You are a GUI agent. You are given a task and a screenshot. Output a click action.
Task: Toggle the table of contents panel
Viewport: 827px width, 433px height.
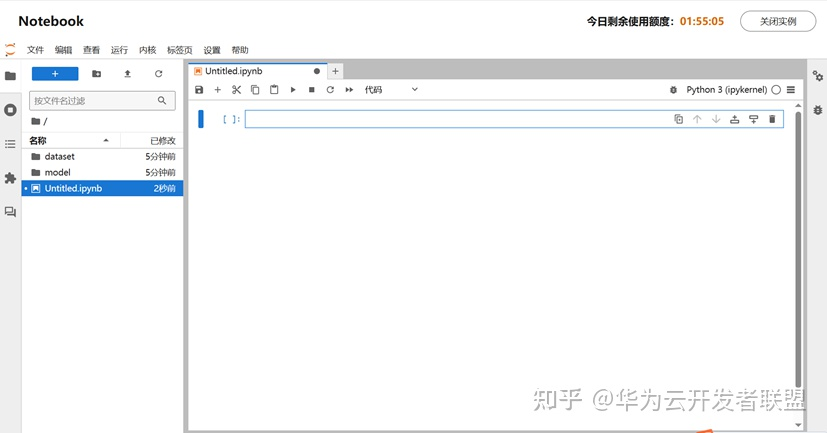10,144
